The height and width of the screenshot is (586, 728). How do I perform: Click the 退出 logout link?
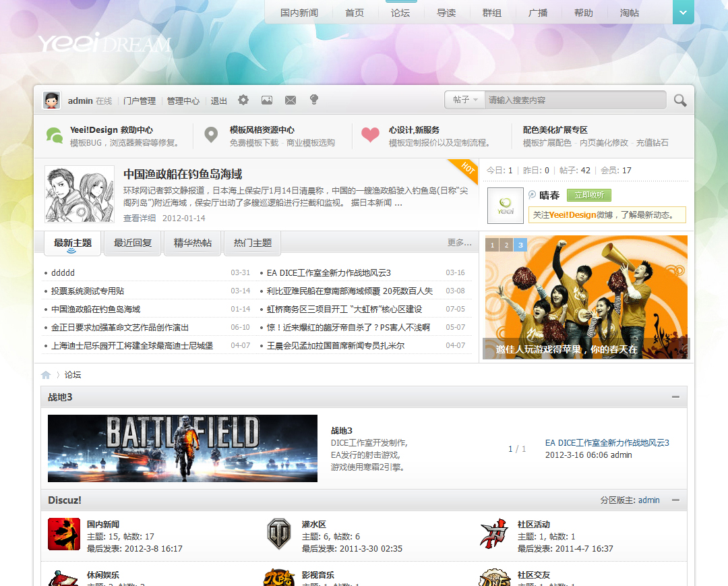218,100
